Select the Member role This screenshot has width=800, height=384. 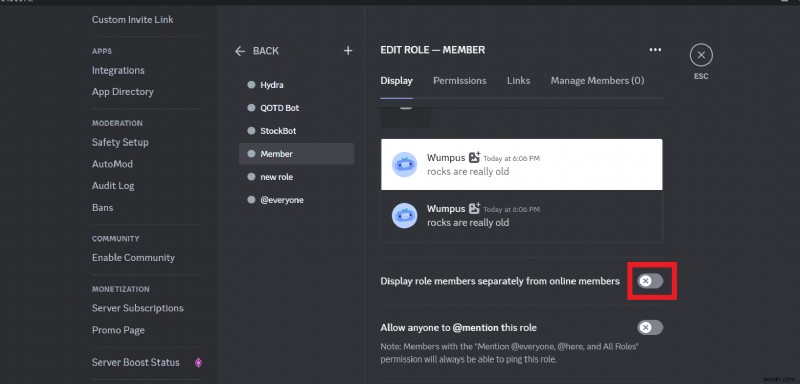coord(296,154)
